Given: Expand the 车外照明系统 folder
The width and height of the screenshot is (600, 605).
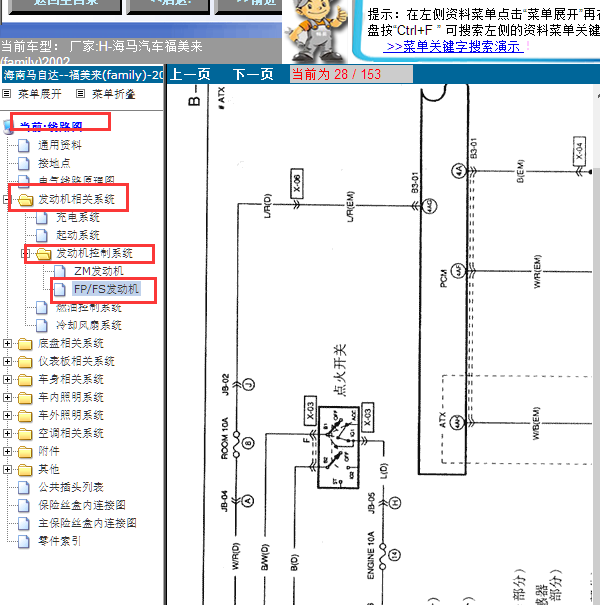Looking at the screenshot, I should 7,416.
